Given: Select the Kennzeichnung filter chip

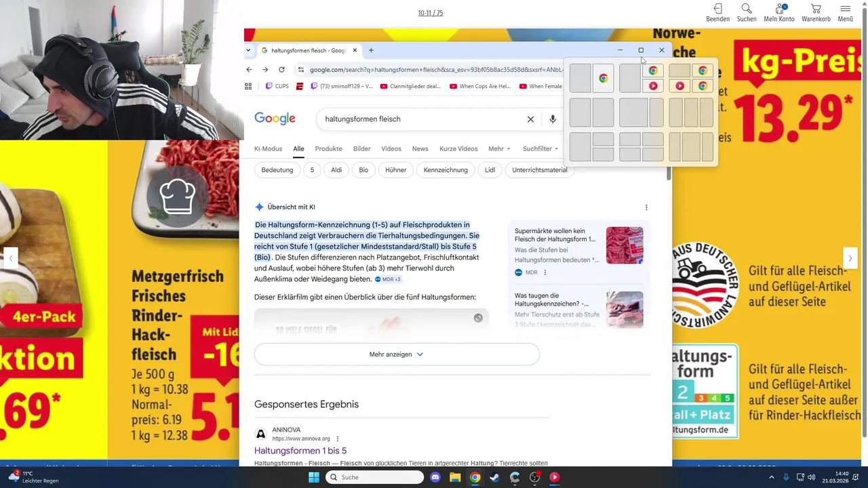Looking at the screenshot, I should pyautogui.click(x=446, y=170).
